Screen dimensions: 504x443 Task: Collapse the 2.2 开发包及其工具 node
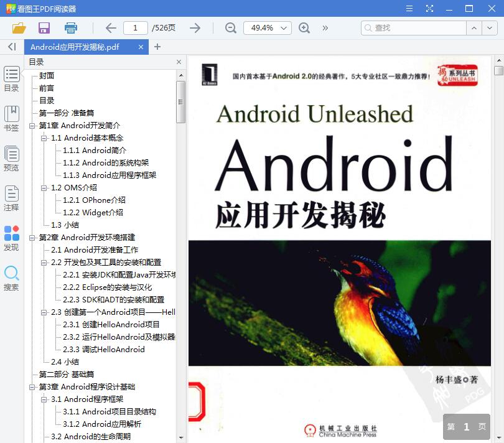tap(44, 263)
